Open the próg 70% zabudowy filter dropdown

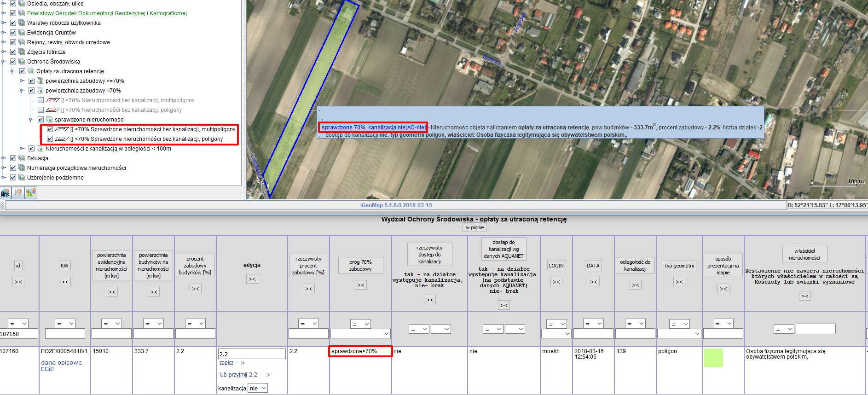point(360,333)
